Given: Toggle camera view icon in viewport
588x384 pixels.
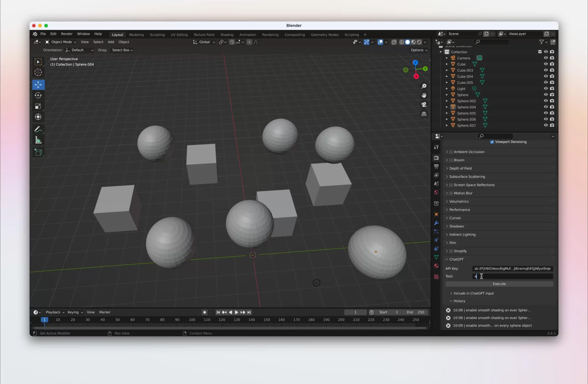Looking at the screenshot, I should click(x=424, y=105).
